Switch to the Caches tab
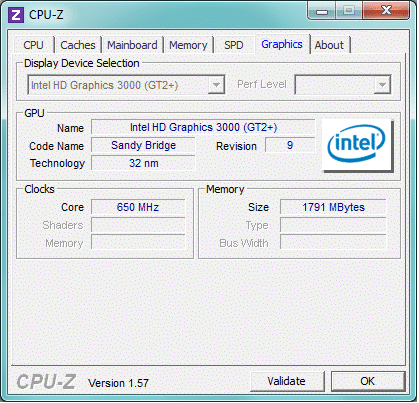 pos(78,45)
